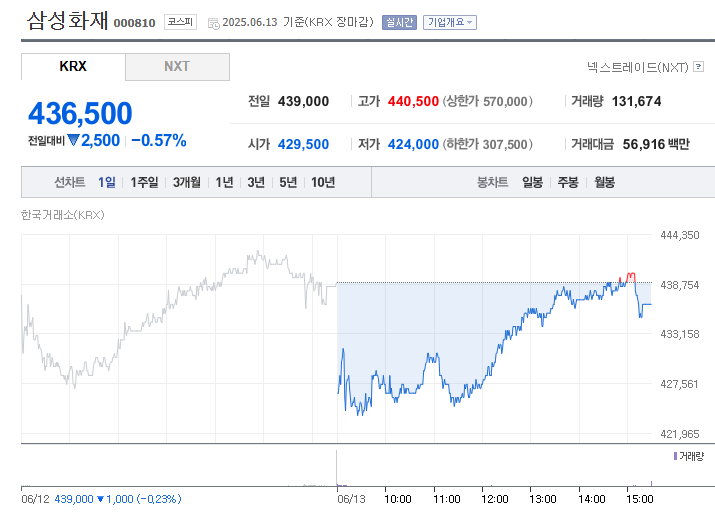The image size is (715, 521).
Task: Click the calendar clock icon beside date
Action: pyautogui.click(x=213, y=24)
